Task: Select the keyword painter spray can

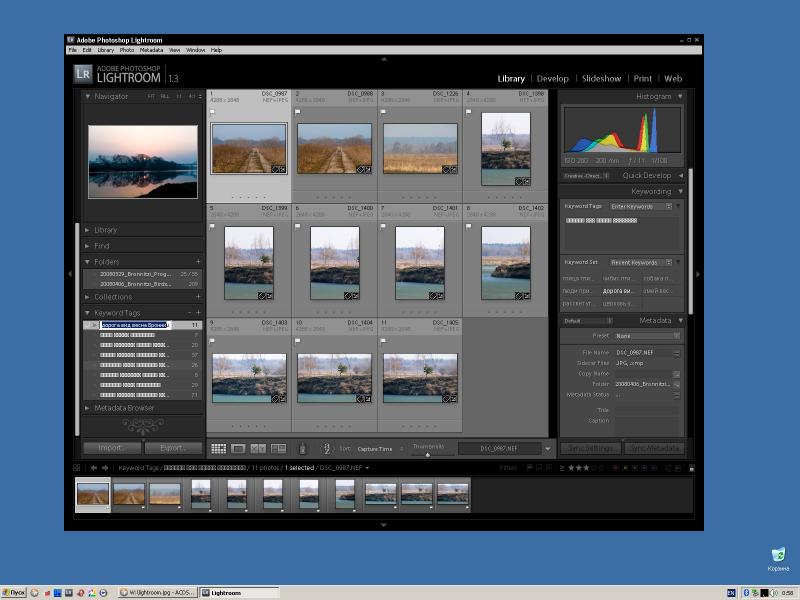Action: [x=302, y=448]
